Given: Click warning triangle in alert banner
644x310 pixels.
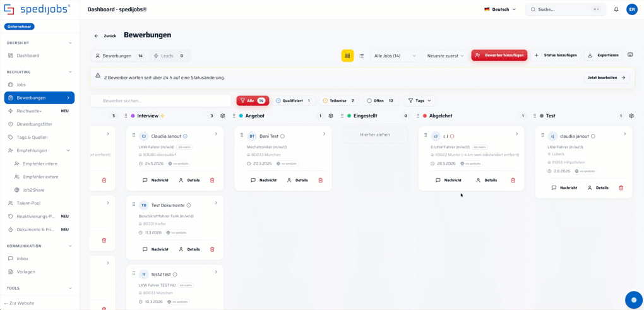Looking at the screenshot, I should coord(98,76).
